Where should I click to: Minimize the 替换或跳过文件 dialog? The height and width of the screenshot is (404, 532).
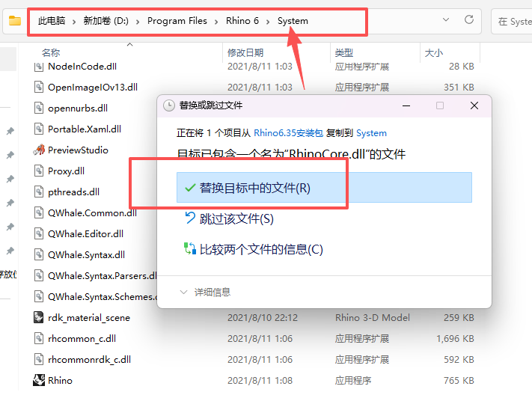406,105
